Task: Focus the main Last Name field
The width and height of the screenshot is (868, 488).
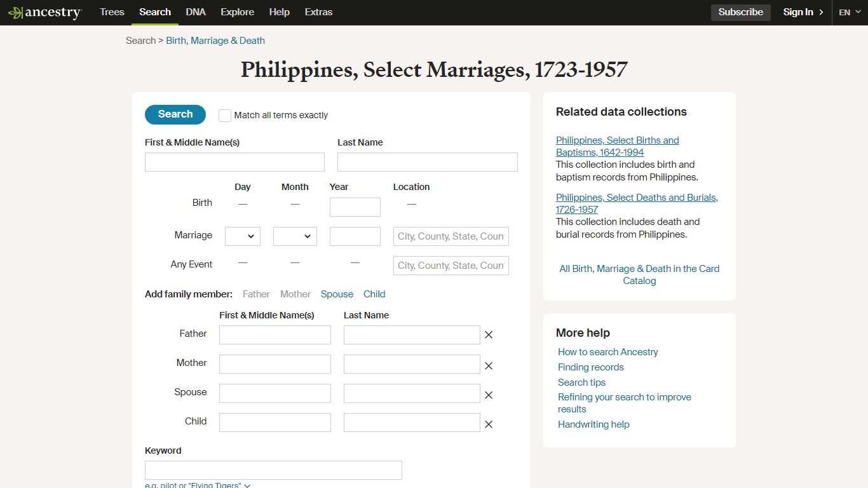Action: 428,162
